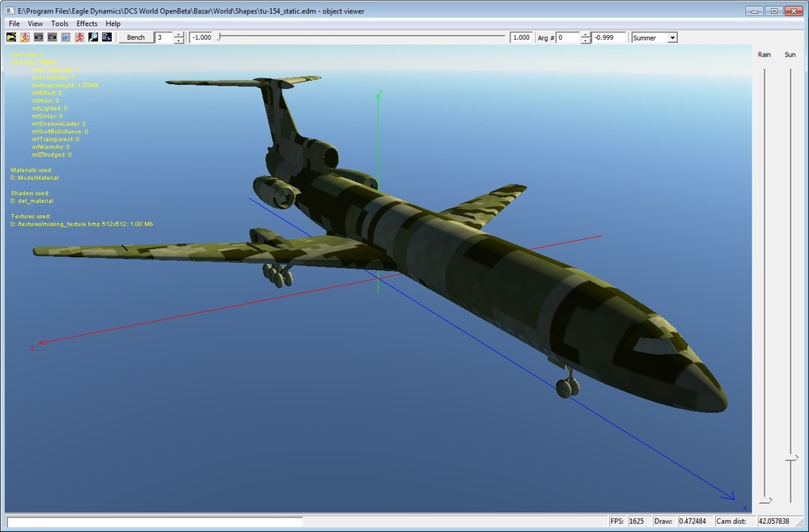The image size is (809, 532).
Task: Click the 'mfHalo: 0' stat line
Action: click(x=45, y=100)
